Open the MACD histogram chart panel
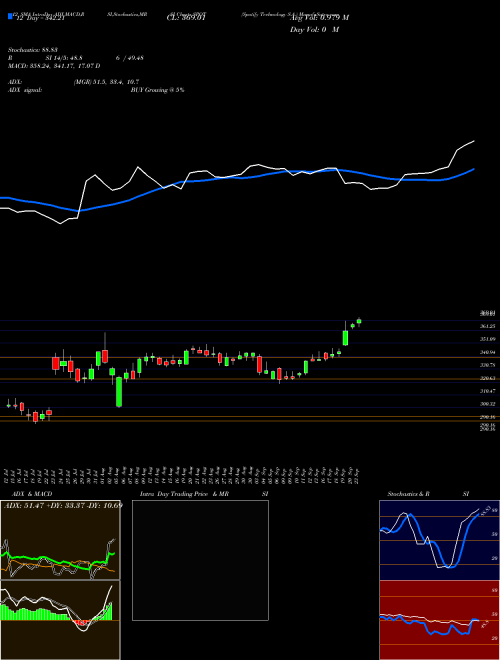 pos(60,620)
